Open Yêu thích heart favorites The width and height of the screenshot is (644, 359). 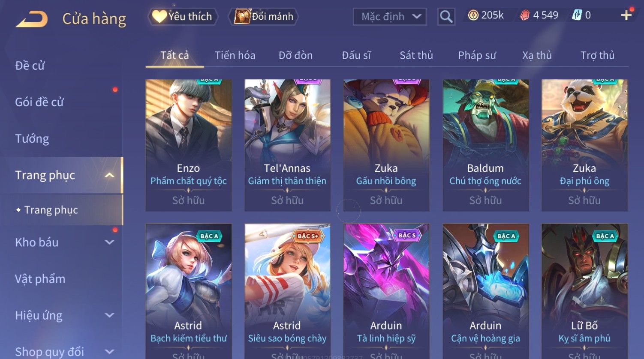pyautogui.click(x=183, y=17)
